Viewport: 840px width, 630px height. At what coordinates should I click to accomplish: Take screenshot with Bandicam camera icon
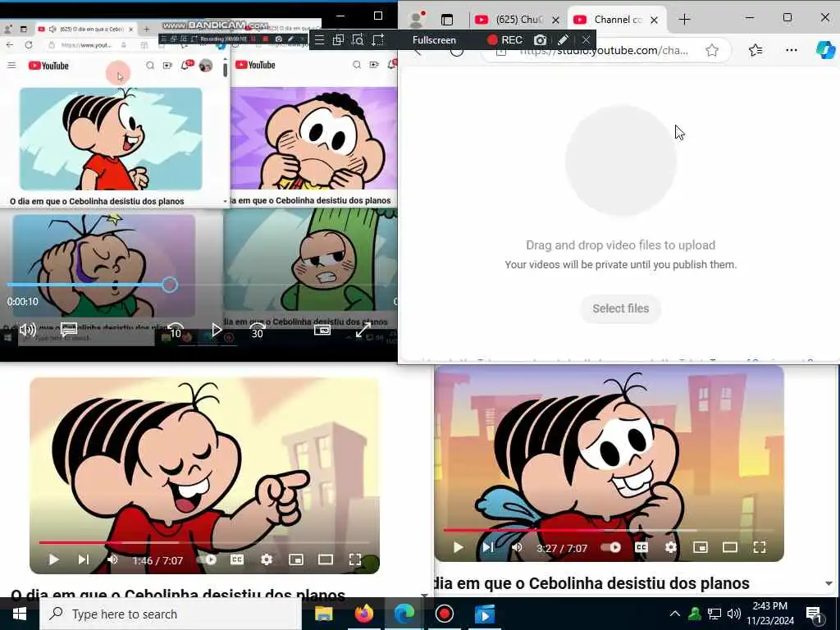540,40
